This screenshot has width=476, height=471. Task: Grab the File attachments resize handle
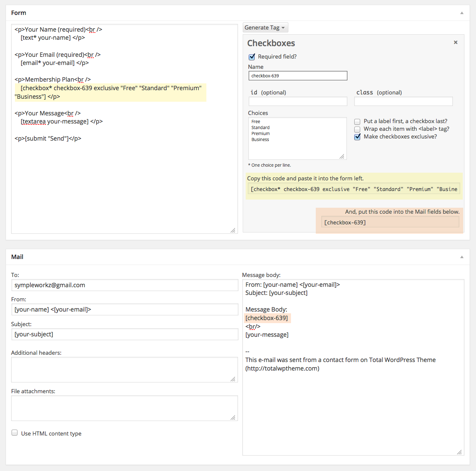pyautogui.click(x=233, y=418)
